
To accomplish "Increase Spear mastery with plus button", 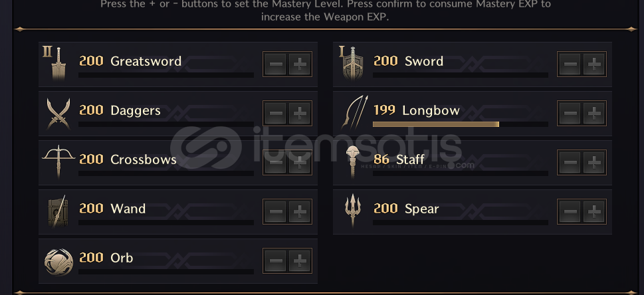I will (594, 211).
